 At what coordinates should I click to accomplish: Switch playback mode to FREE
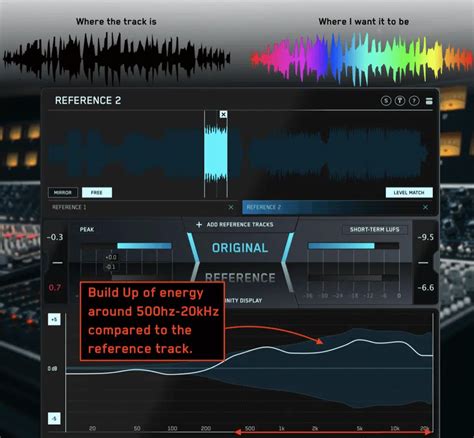[97, 192]
